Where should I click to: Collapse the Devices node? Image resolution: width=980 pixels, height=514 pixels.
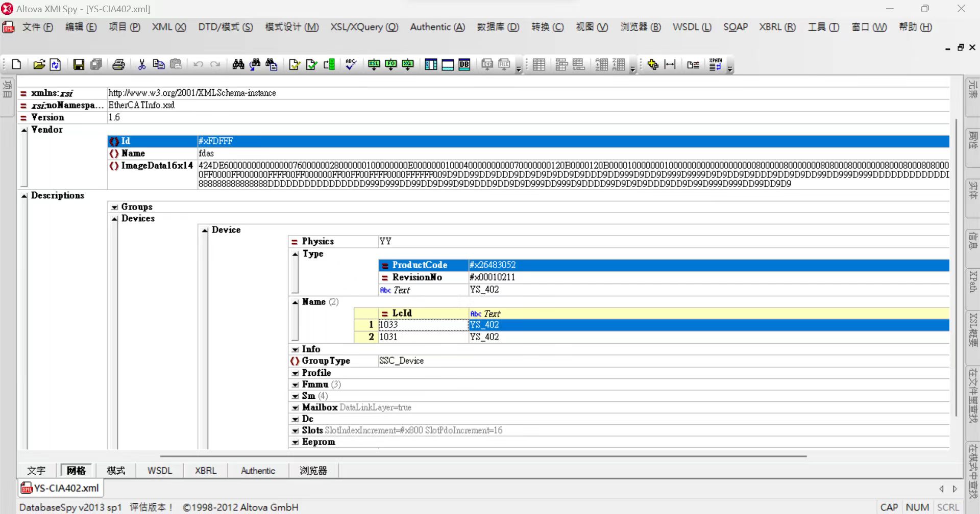pos(114,219)
